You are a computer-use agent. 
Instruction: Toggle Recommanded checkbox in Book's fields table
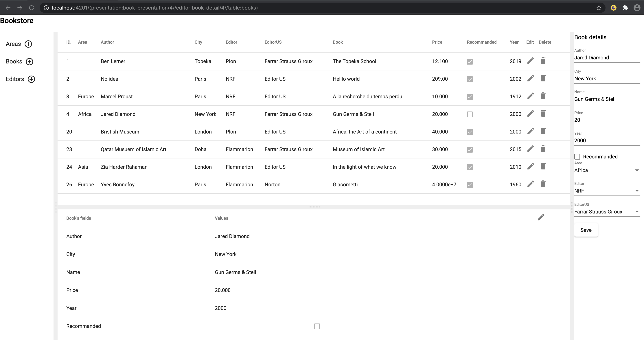pos(317,326)
